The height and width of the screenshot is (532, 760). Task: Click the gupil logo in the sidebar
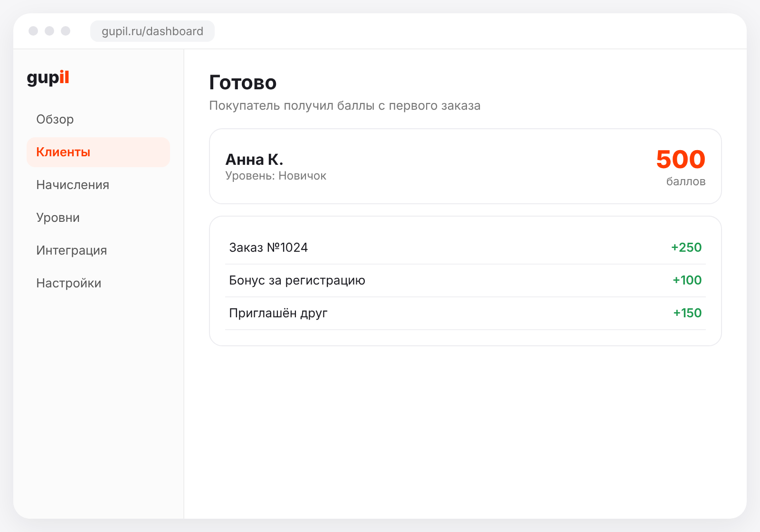pyautogui.click(x=48, y=78)
